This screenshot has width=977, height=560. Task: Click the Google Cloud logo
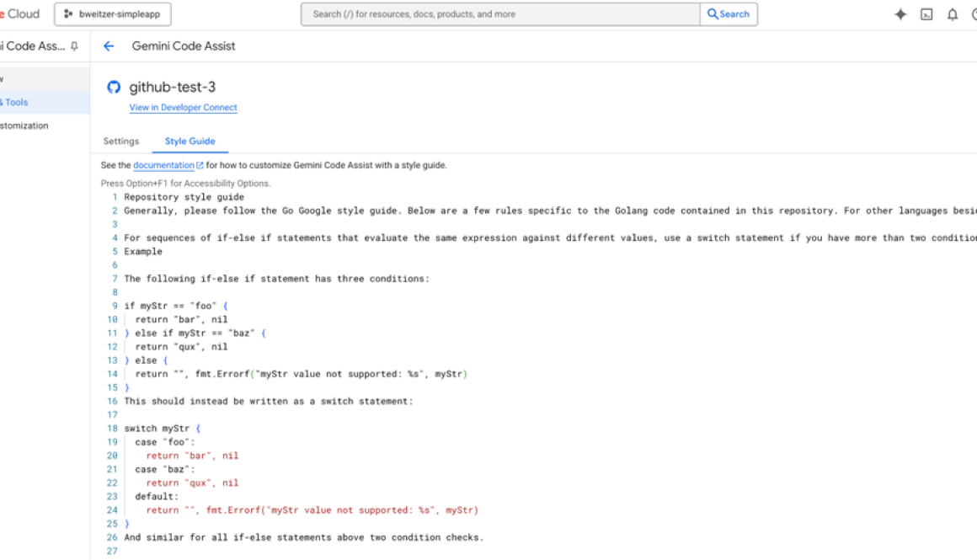coord(20,14)
